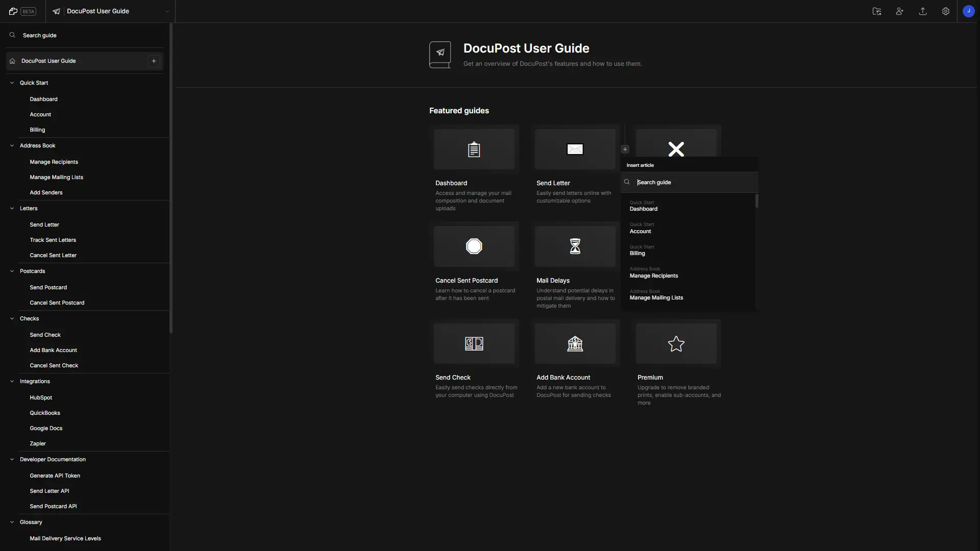The width and height of the screenshot is (980, 551).
Task: Open Send Postcard API page
Action: pos(53,506)
